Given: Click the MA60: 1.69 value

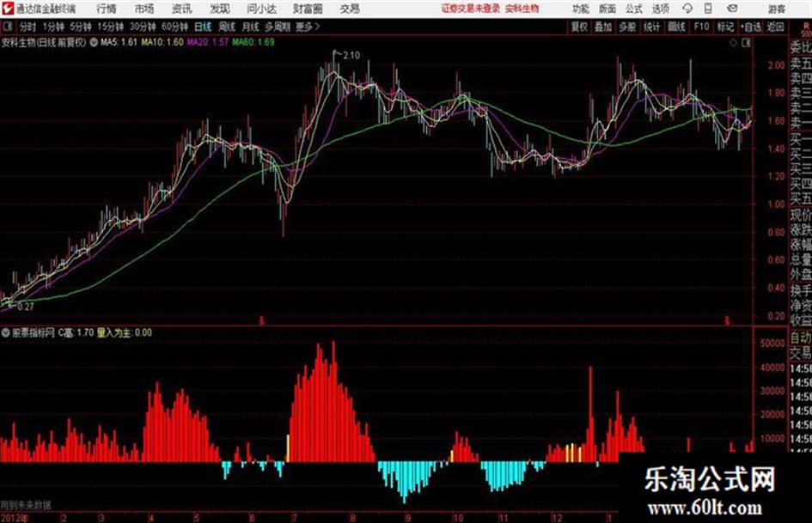Looking at the screenshot, I should [253, 42].
